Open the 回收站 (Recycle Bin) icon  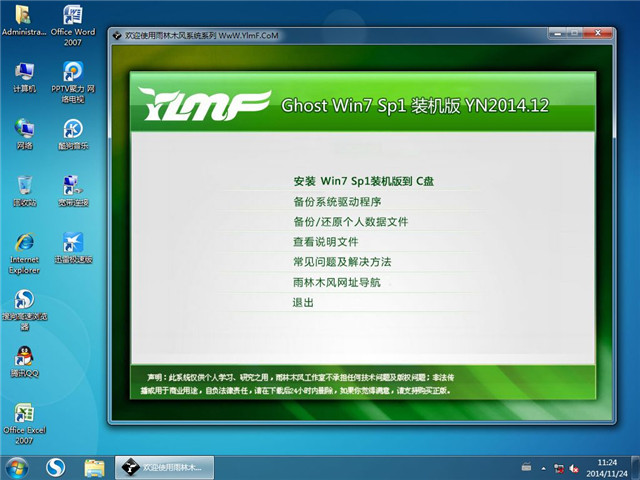pyautogui.click(x=24, y=186)
